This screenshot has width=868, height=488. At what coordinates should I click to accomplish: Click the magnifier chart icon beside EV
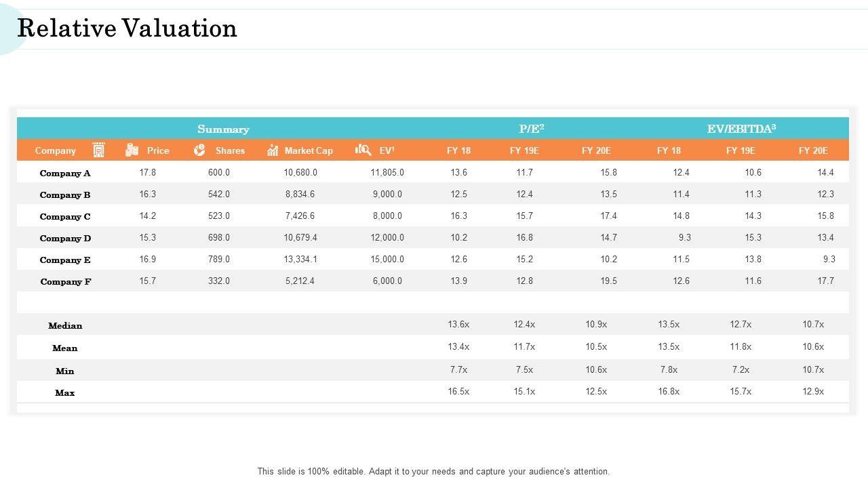[x=363, y=150]
